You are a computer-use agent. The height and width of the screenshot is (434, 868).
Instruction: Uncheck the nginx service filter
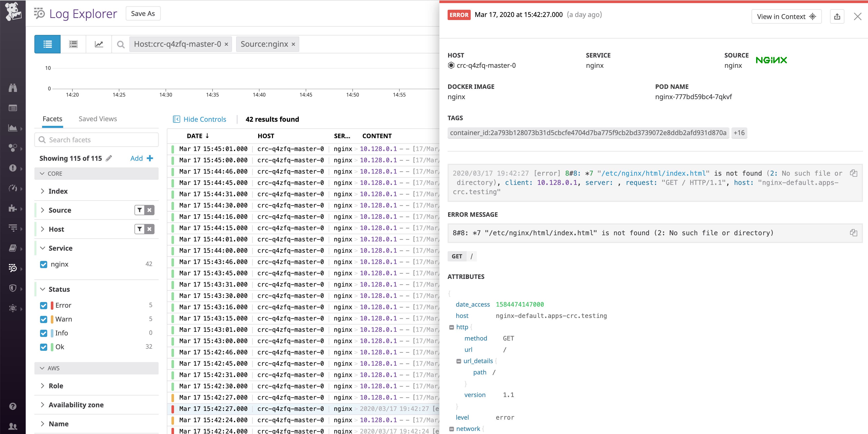point(44,264)
